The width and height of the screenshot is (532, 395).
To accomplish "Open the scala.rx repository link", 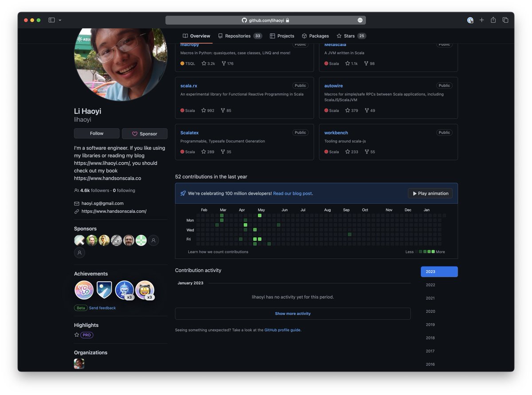I will [189, 85].
